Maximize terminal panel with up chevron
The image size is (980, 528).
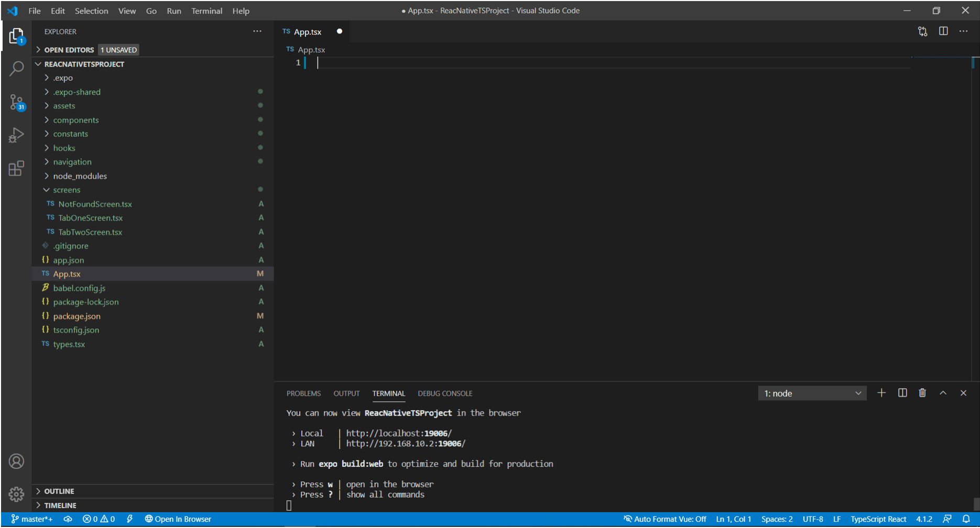(943, 393)
